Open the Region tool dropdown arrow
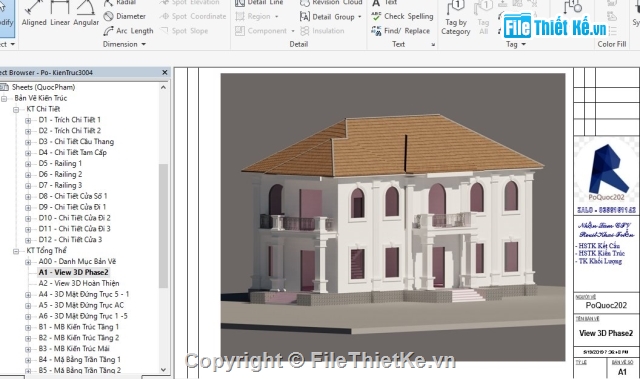 (x=276, y=17)
